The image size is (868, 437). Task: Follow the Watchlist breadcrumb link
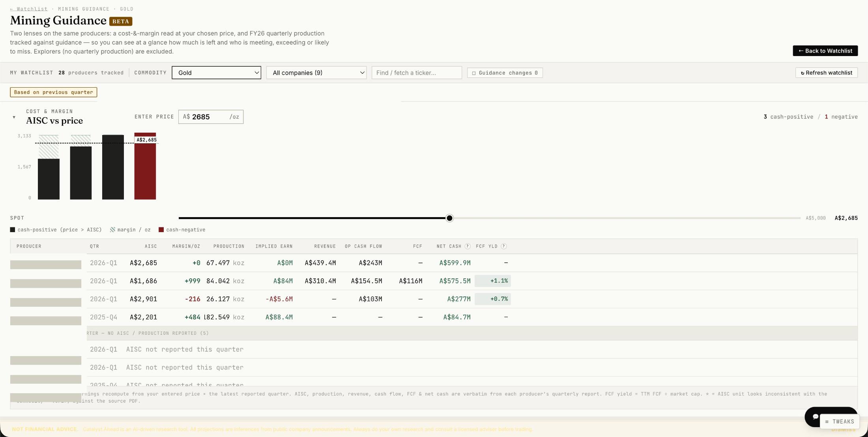29,9
